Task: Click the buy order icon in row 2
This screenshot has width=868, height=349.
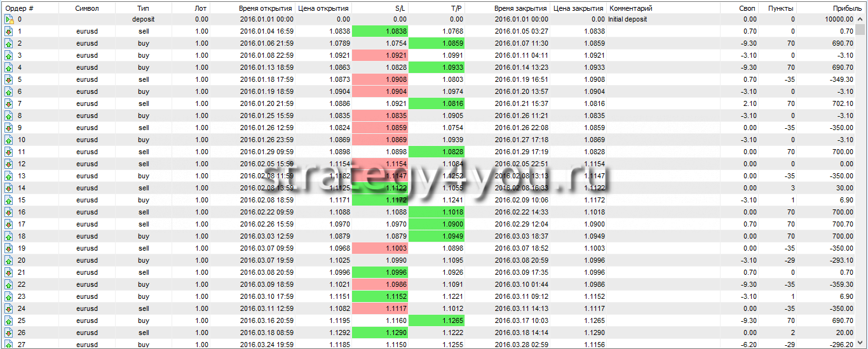Action: 9,44
